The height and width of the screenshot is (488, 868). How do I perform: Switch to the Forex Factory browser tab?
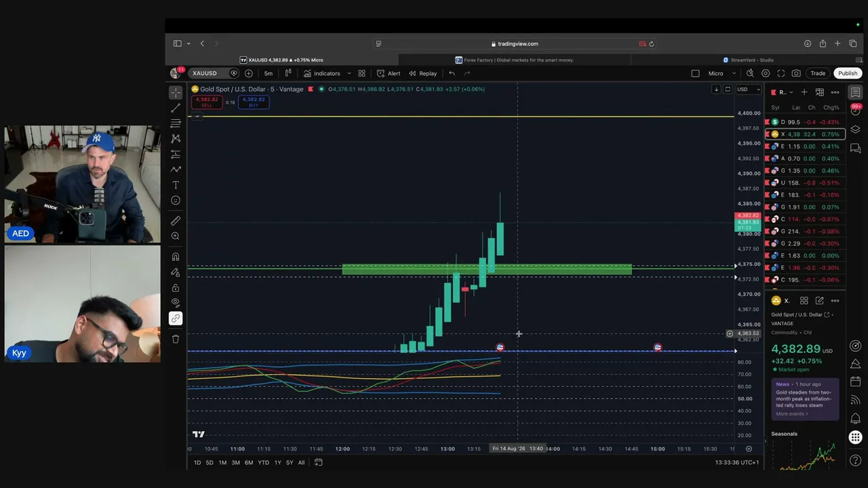tap(515, 60)
